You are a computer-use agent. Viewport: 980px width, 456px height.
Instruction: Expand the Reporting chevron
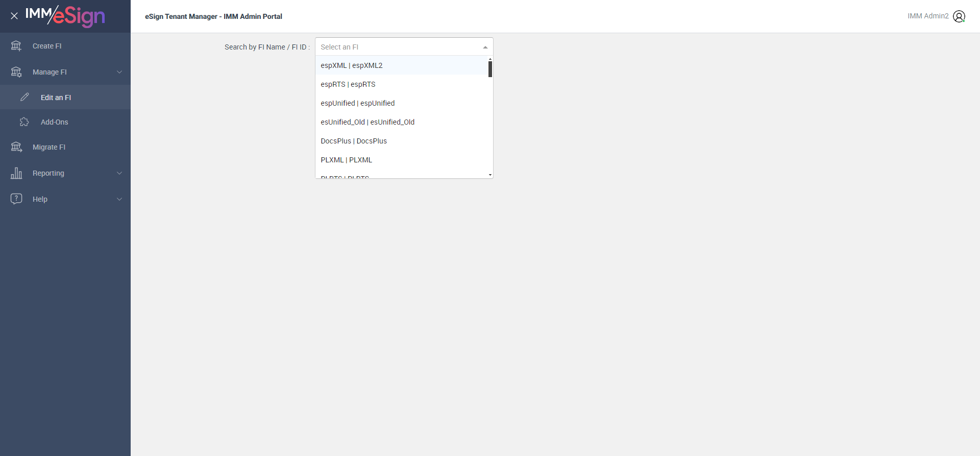click(x=119, y=173)
